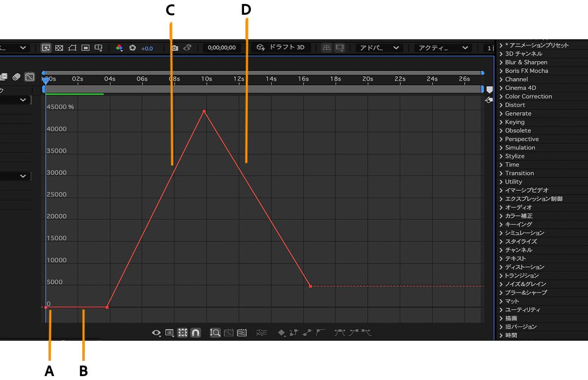Click the Show Snapshot icon

(187, 48)
